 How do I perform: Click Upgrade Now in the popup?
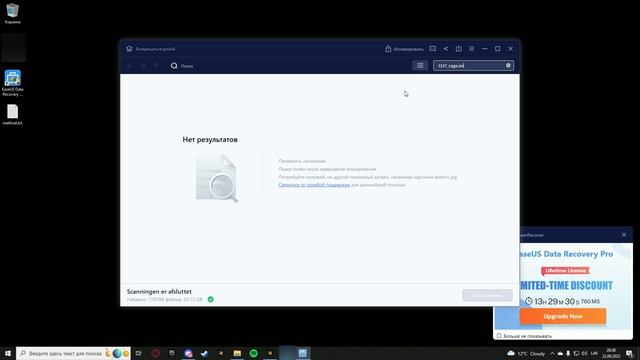(563, 316)
